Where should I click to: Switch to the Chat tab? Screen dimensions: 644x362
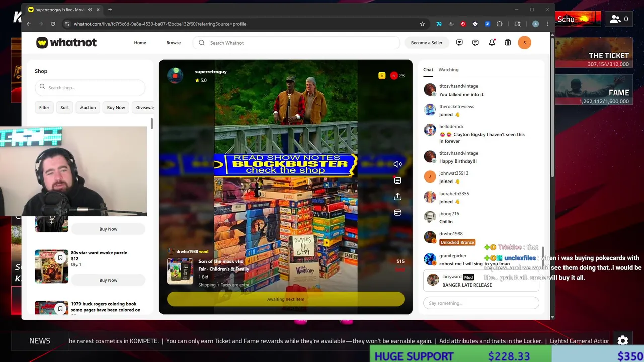[428, 70]
